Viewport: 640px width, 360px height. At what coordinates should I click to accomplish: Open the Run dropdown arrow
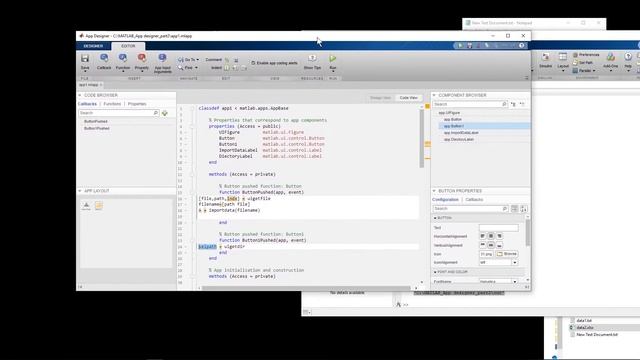[333, 71]
